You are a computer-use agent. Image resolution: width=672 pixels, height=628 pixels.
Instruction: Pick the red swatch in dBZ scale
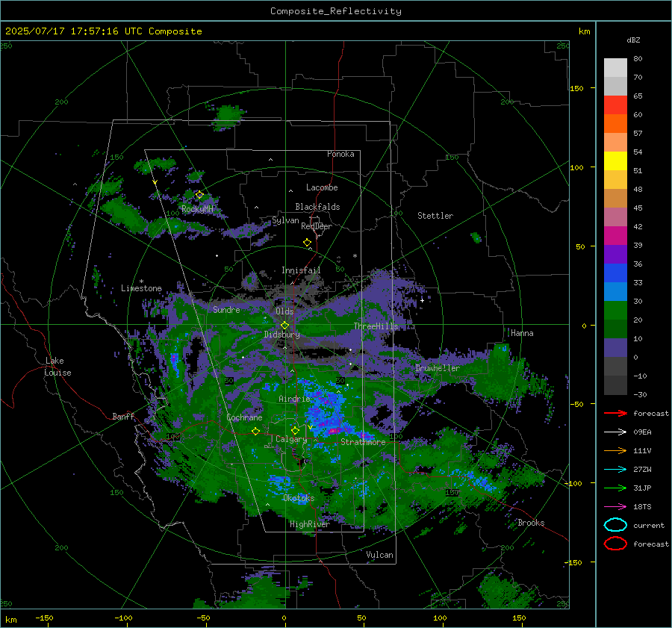[615, 105]
